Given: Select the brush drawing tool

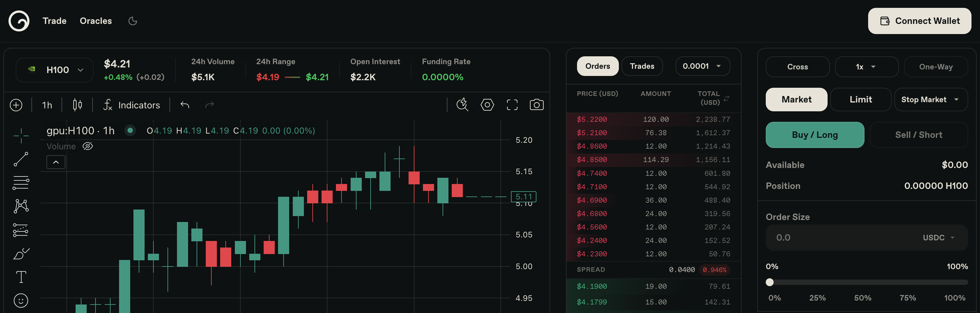Looking at the screenshot, I should tap(21, 254).
